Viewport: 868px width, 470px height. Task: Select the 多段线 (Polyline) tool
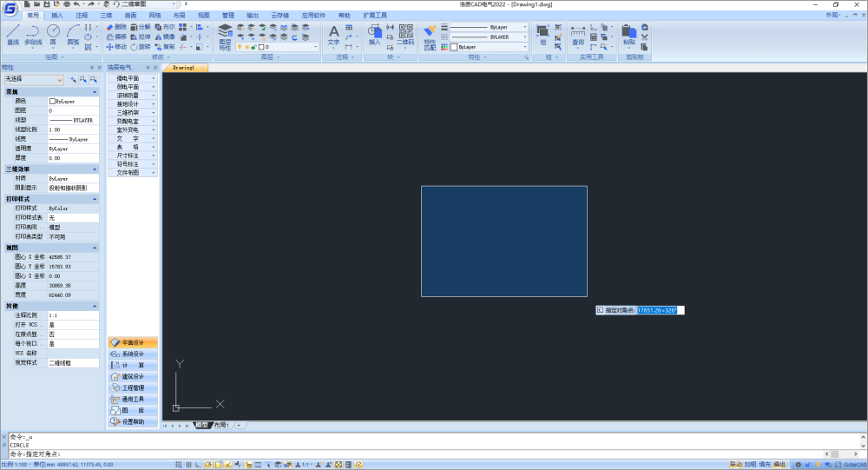(33, 35)
